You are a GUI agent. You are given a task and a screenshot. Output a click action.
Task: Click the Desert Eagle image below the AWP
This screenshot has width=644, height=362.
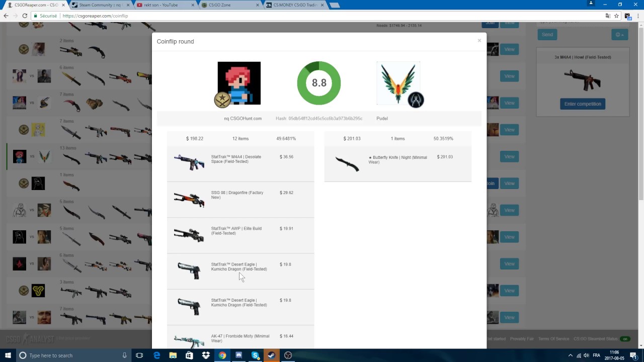pos(189,270)
